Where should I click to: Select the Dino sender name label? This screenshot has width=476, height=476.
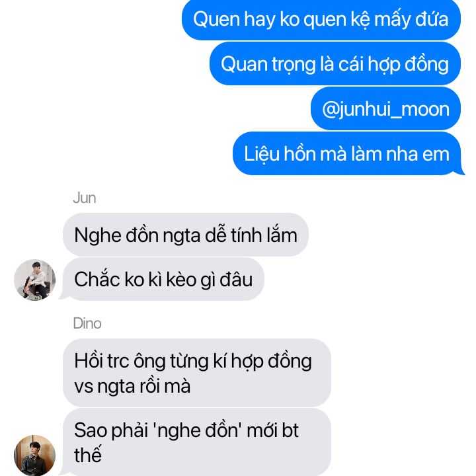coord(87,323)
